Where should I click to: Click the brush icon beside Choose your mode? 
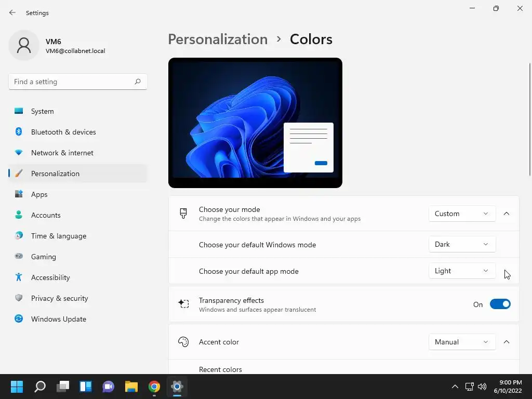183,214
